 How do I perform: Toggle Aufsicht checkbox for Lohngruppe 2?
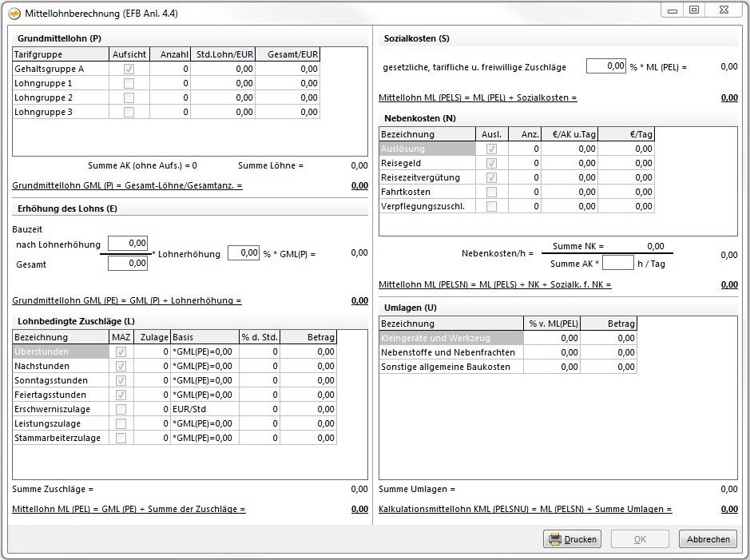coord(129,97)
